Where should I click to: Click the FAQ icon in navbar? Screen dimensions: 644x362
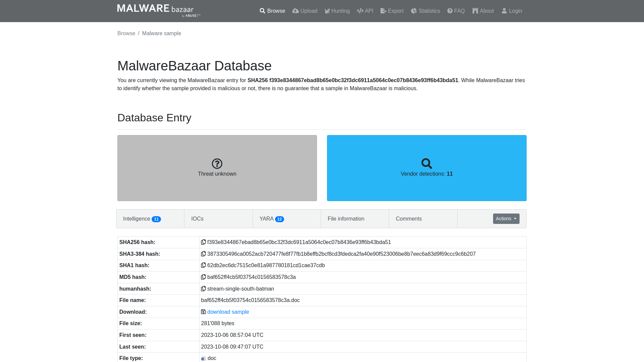point(450,11)
